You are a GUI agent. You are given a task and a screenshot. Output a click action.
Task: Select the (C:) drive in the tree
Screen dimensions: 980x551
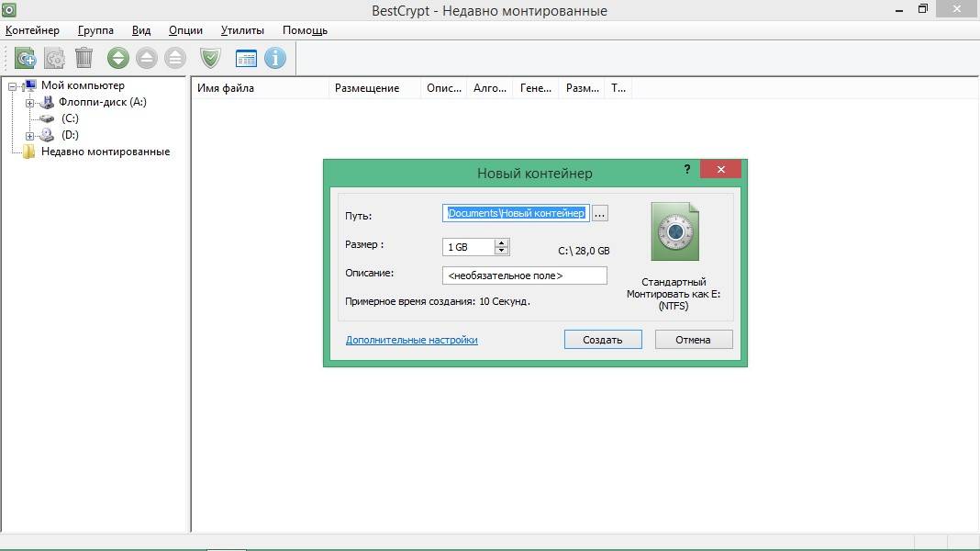click(x=70, y=118)
